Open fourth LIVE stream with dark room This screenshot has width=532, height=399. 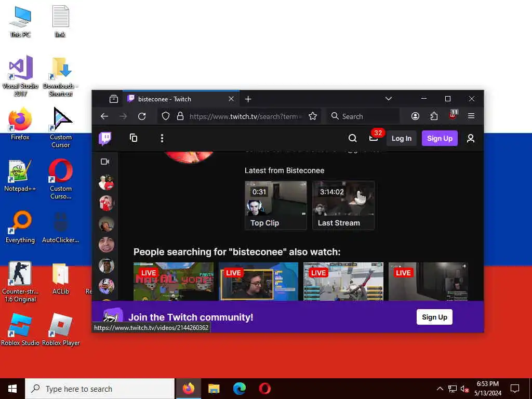click(x=428, y=281)
